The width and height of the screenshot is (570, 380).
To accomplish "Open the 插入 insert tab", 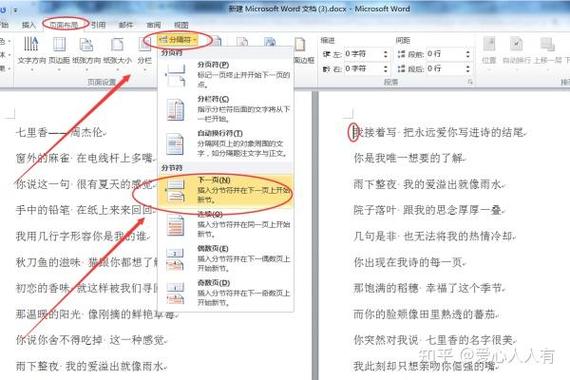I will pyautogui.click(x=29, y=25).
